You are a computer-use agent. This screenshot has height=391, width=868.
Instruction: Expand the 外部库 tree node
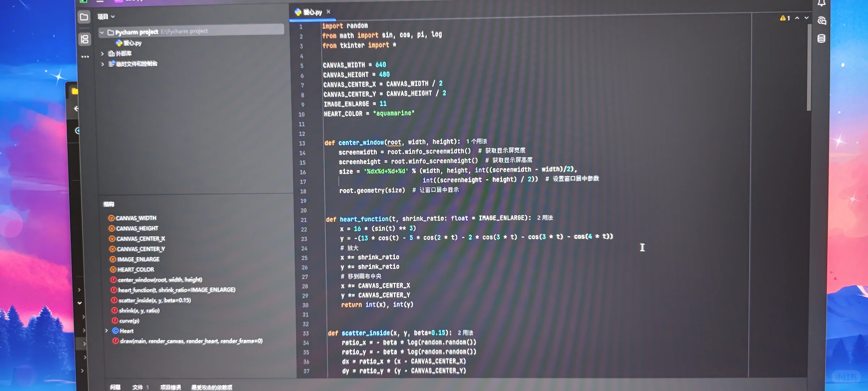pyautogui.click(x=102, y=54)
